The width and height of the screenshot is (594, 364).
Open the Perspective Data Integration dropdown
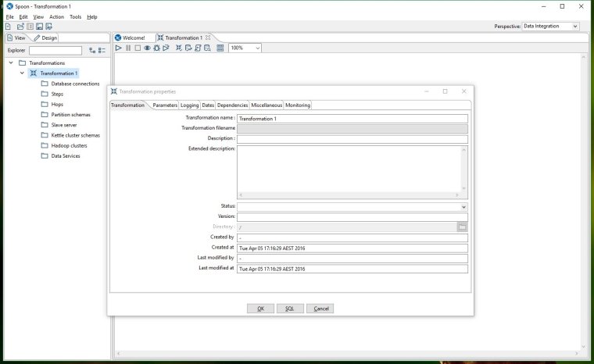coord(550,27)
